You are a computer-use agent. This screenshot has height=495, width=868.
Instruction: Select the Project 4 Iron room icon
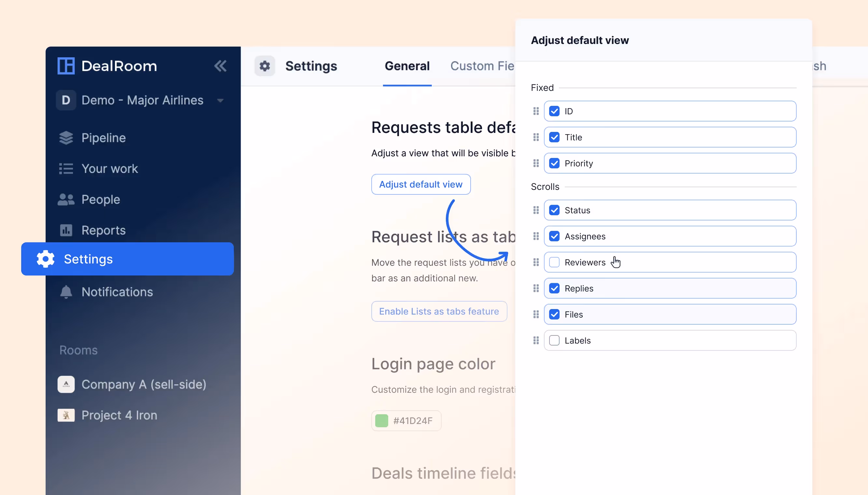pos(66,415)
